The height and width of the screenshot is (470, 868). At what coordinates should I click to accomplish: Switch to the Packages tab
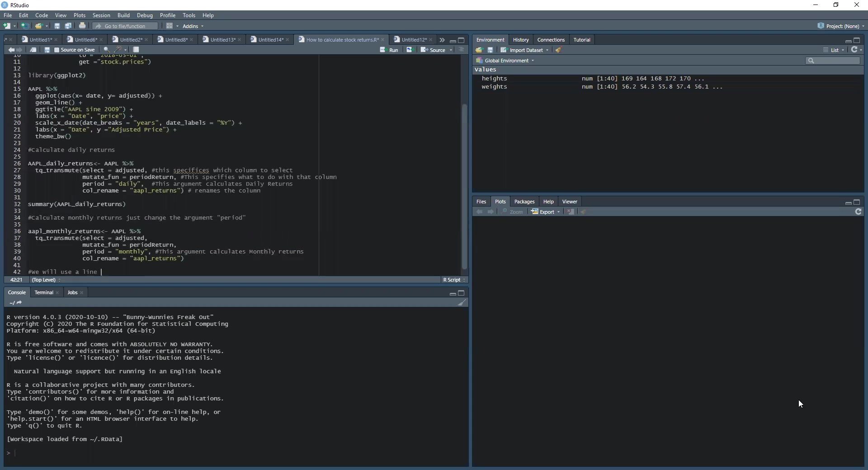click(x=524, y=202)
